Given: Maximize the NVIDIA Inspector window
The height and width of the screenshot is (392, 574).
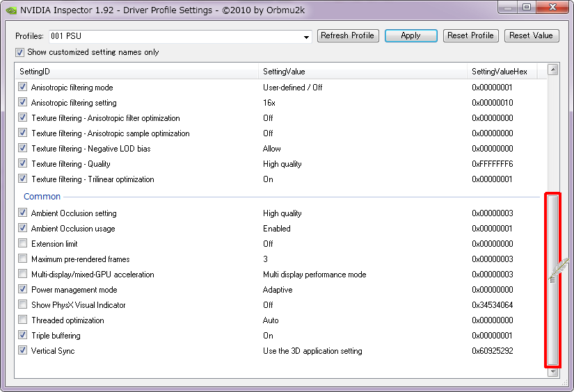Looking at the screenshot, I should click(527, 8).
